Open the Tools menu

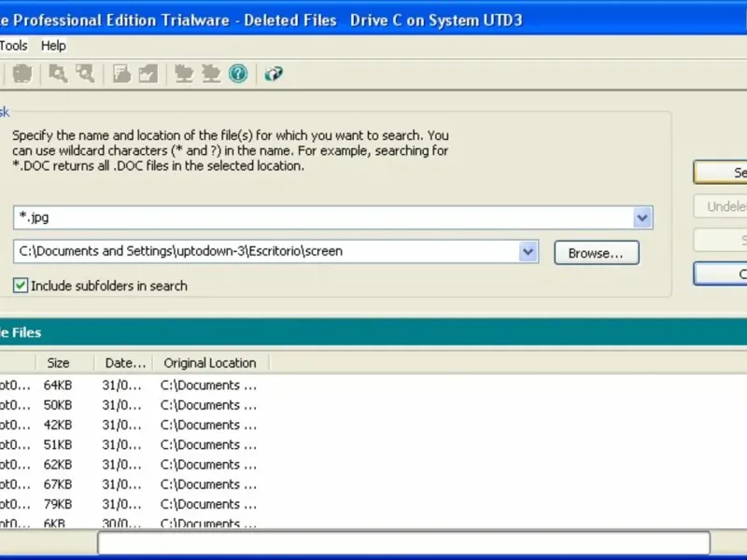tap(13, 46)
